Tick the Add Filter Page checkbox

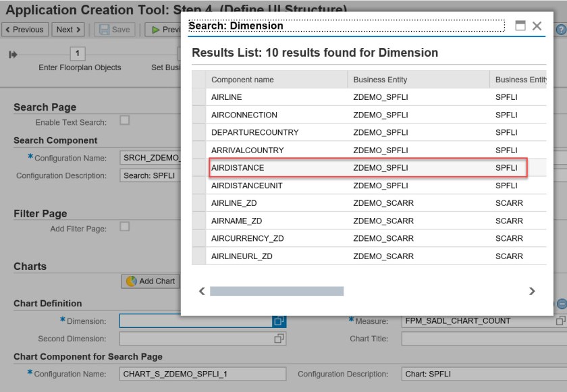[124, 227]
